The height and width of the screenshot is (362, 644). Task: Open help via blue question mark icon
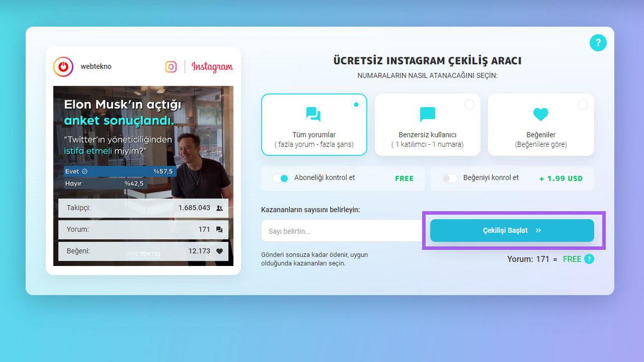click(598, 42)
